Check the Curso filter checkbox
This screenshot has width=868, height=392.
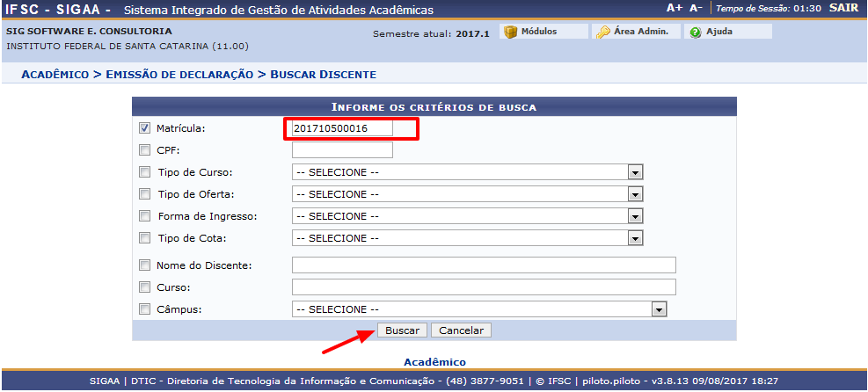[145, 287]
